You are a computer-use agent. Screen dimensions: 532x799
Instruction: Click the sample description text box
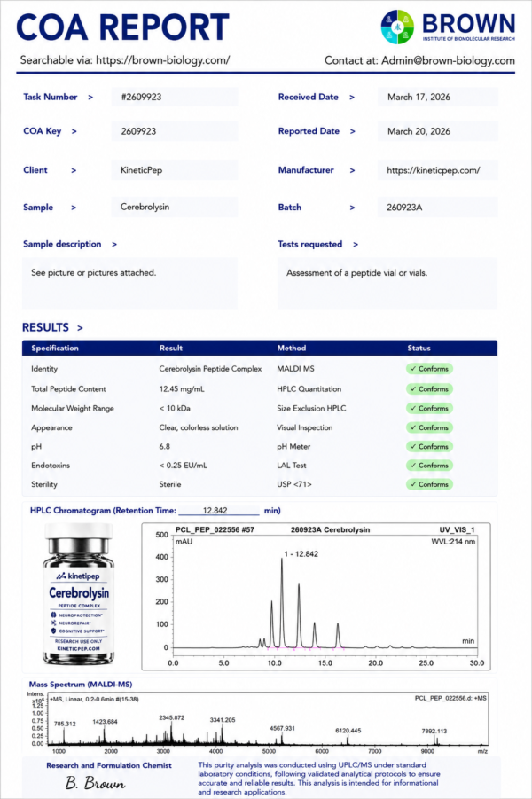[x=129, y=283]
